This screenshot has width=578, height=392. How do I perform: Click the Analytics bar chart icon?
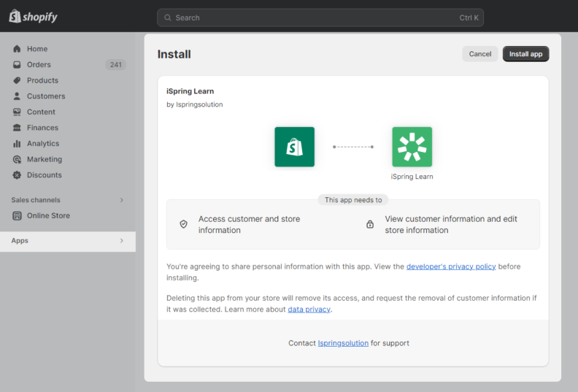(17, 144)
